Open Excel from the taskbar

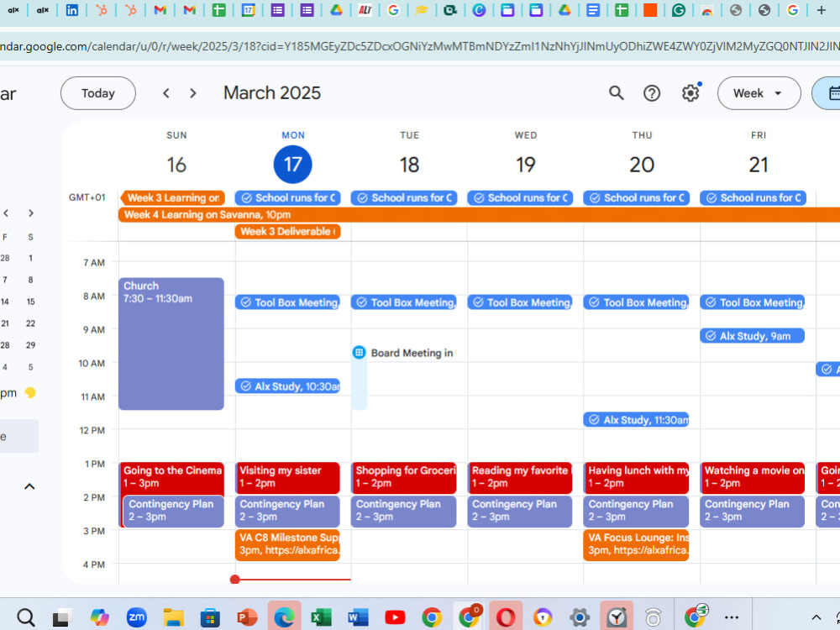tap(321, 617)
